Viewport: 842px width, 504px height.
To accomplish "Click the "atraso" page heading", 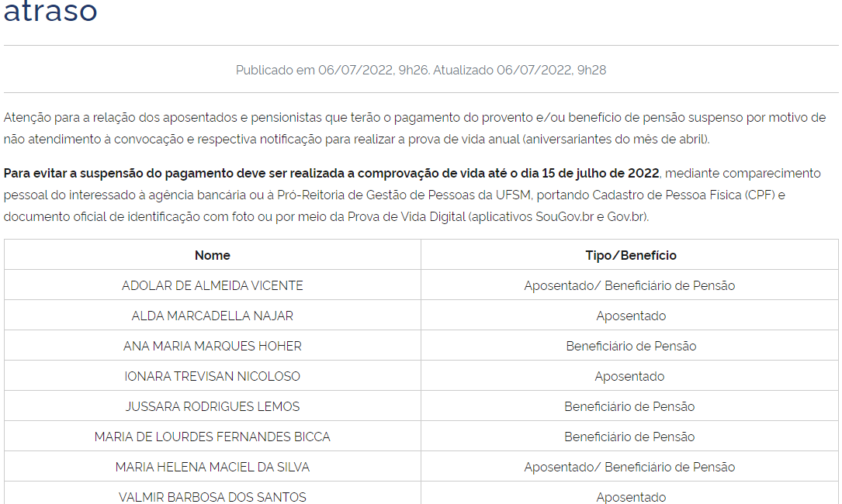I will (50, 11).
